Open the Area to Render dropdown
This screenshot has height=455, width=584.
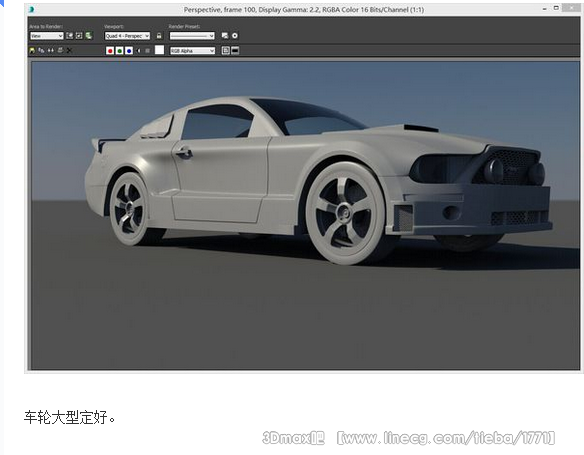(47, 36)
